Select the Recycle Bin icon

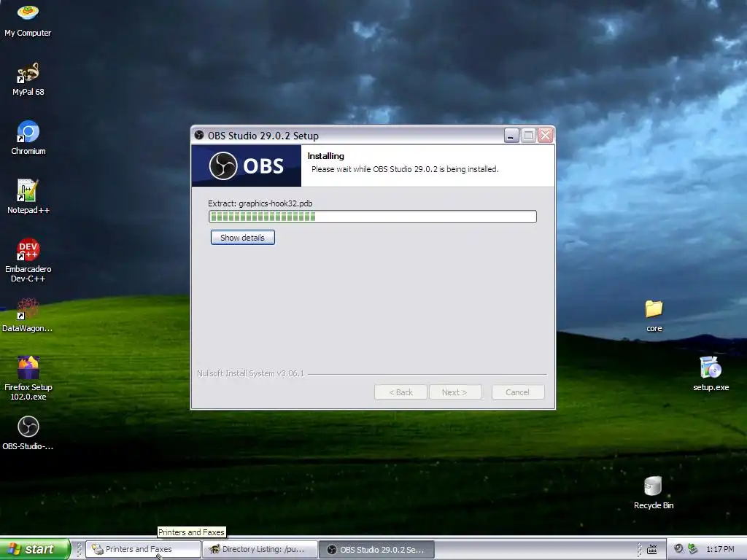pyautogui.click(x=654, y=494)
